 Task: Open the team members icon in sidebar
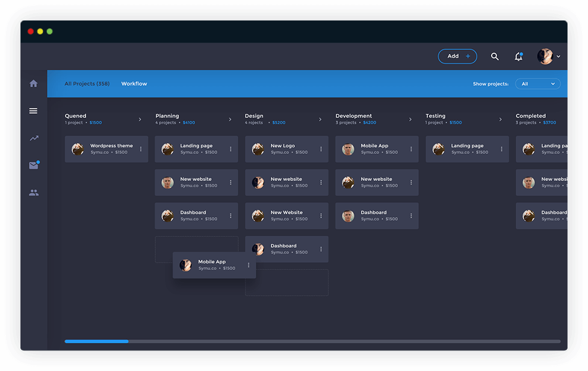pyautogui.click(x=34, y=193)
